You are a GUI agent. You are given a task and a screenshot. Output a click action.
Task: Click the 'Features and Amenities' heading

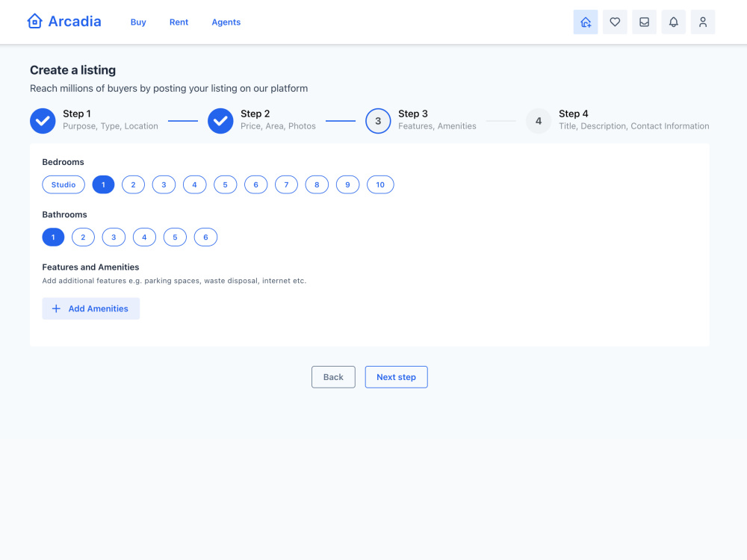point(90,267)
